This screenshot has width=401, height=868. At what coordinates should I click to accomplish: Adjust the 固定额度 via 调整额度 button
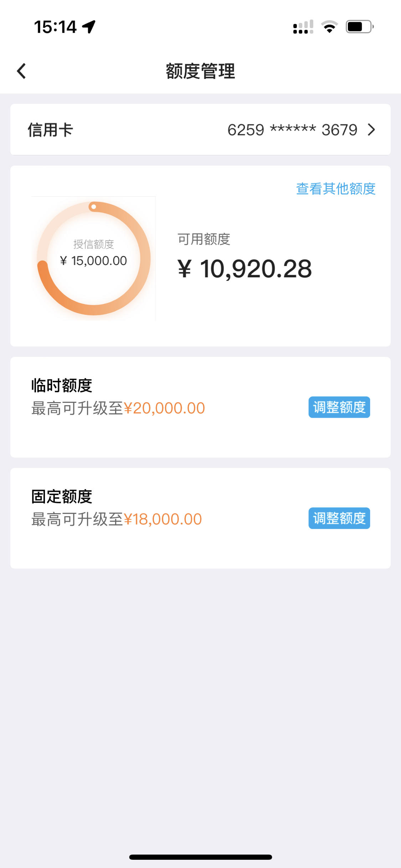[339, 518]
